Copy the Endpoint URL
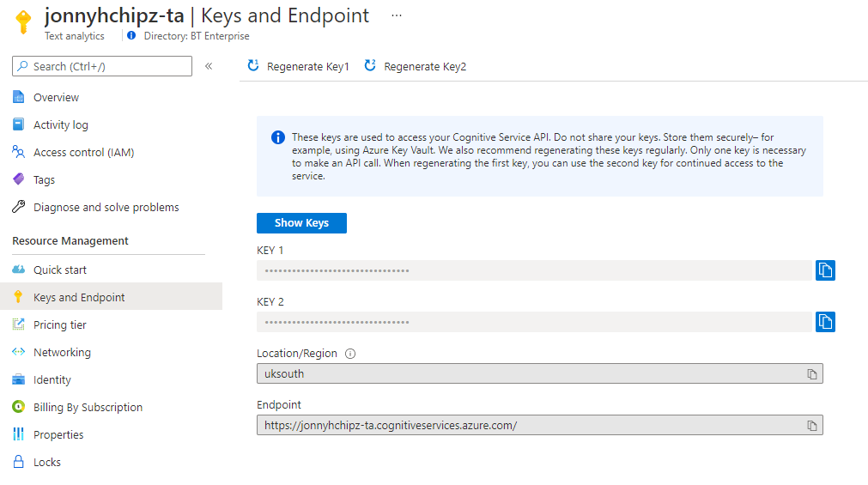This screenshot has height=485, width=868. click(811, 426)
